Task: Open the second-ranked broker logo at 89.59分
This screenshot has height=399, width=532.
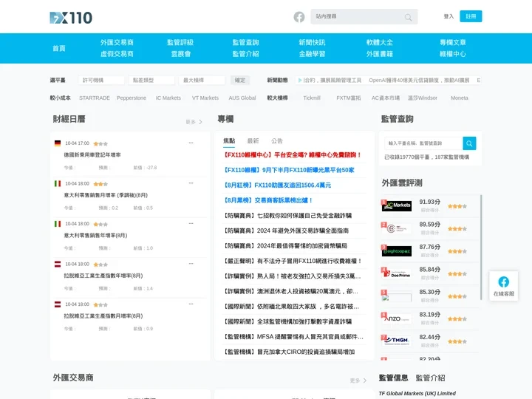Action: [x=397, y=228]
